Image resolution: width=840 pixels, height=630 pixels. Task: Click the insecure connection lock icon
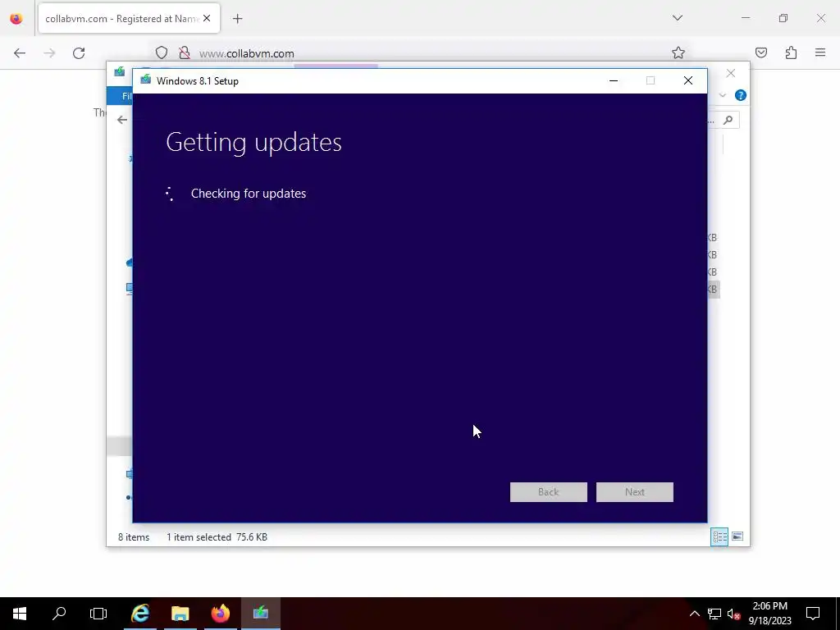(x=185, y=52)
